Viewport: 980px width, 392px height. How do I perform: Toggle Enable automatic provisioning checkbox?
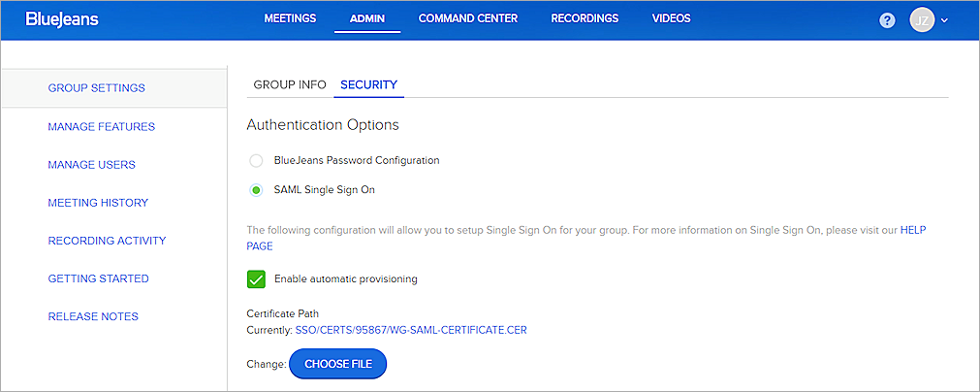[x=256, y=279]
